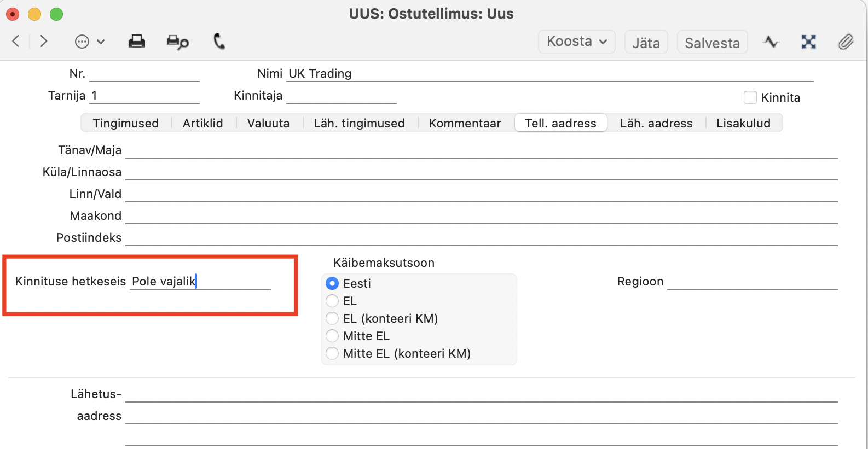Click the Salvesta button
This screenshot has width=868, height=449.
[712, 42]
